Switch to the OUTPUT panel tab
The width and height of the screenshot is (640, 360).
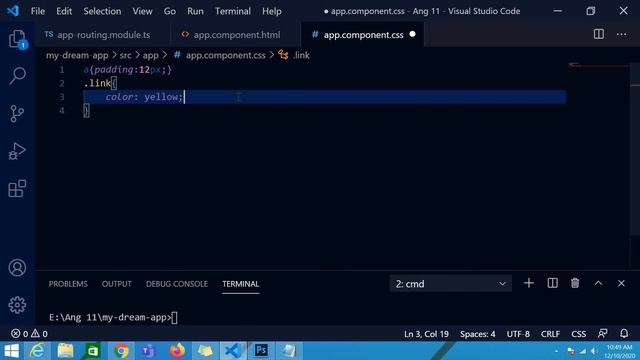(x=117, y=284)
